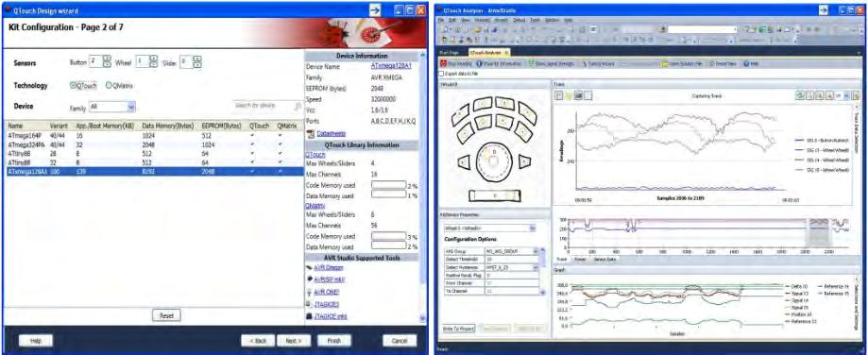Viewport: 868px width, 355px height.
Task: Switch to the Start Page tab
Action: point(450,53)
